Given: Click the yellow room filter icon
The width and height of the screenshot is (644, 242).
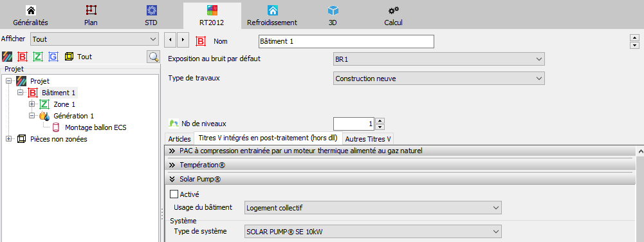Looking at the screenshot, I should [69, 57].
